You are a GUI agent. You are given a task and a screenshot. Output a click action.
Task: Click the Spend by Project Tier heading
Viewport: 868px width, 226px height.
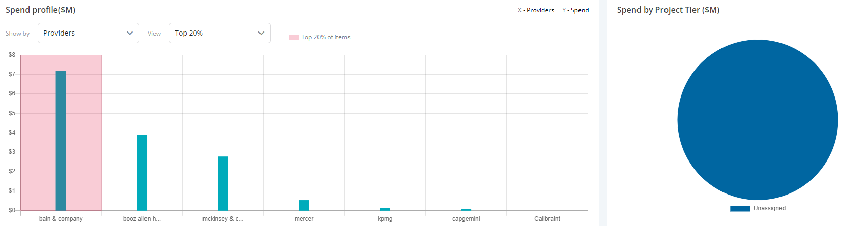tap(668, 10)
